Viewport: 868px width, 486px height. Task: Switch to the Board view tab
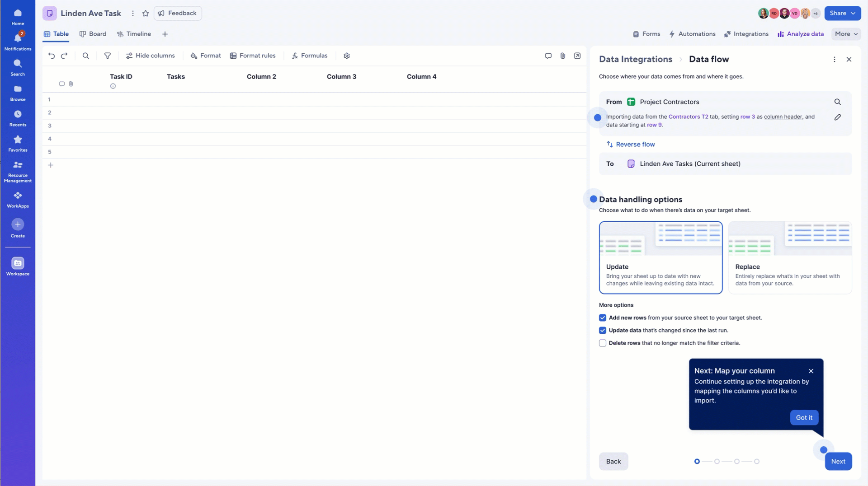[93, 34]
